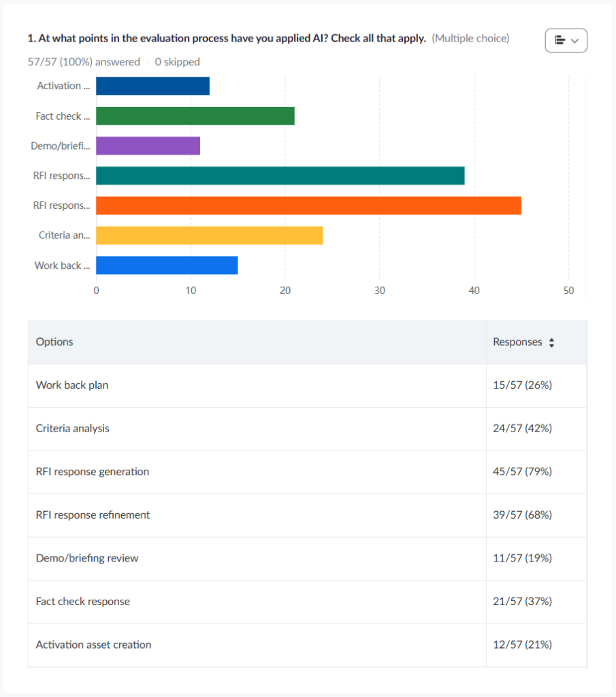Click the Options column header
The height and width of the screenshot is (697, 616).
54,342
